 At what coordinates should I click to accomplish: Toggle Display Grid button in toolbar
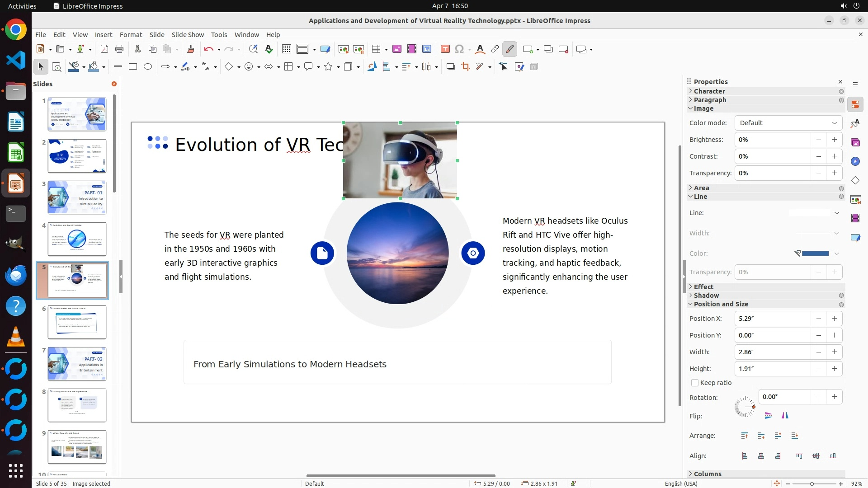(x=286, y=49)
